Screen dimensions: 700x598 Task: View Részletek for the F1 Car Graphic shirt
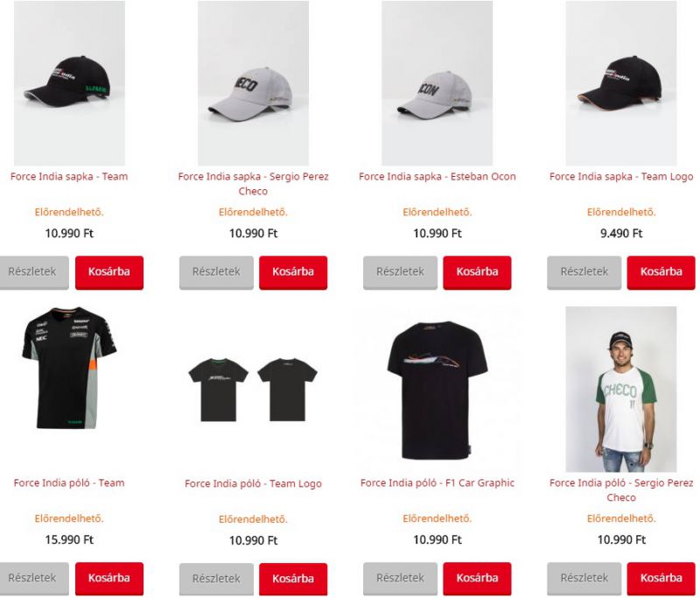tap(400, 579)
